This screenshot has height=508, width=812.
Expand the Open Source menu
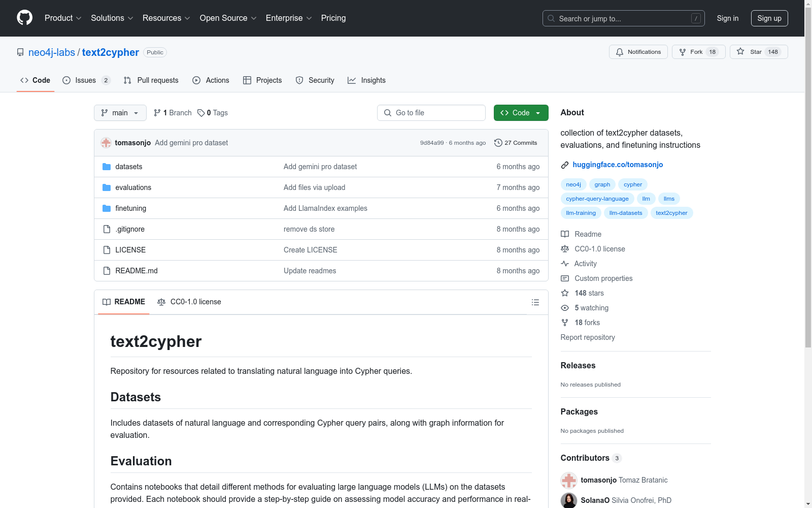tap(228, 18)
